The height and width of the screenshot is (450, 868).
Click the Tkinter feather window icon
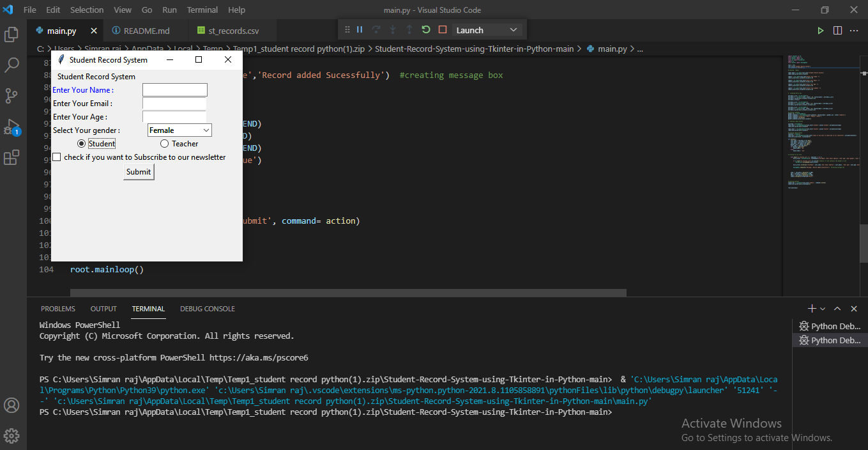pos(61,59)
